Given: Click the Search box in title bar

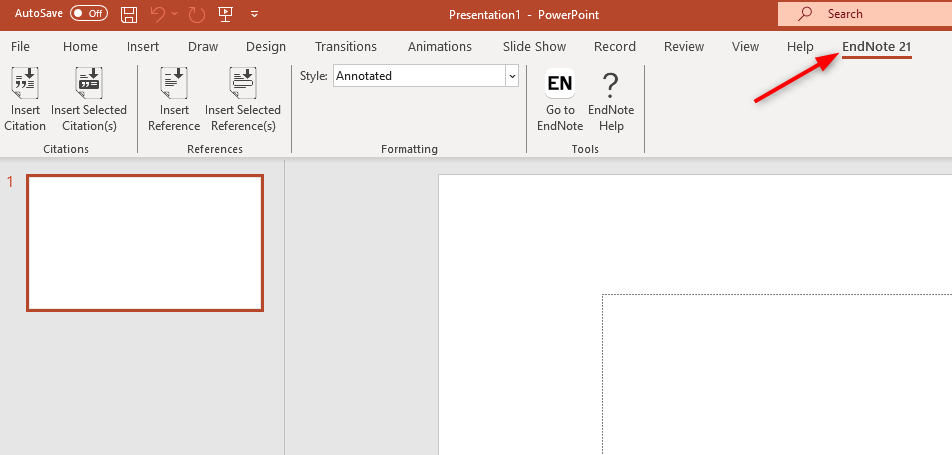Looking at the screenshot, I should coord(865,14).
